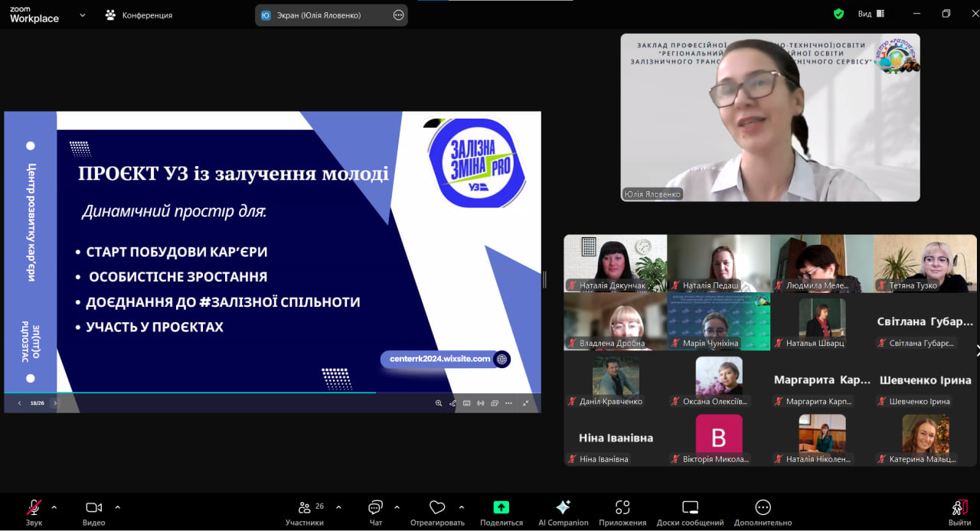Select Марія Чуніхіна's video tile
The width and height of the screenshot is (980, 531).
tap(718, 321)
